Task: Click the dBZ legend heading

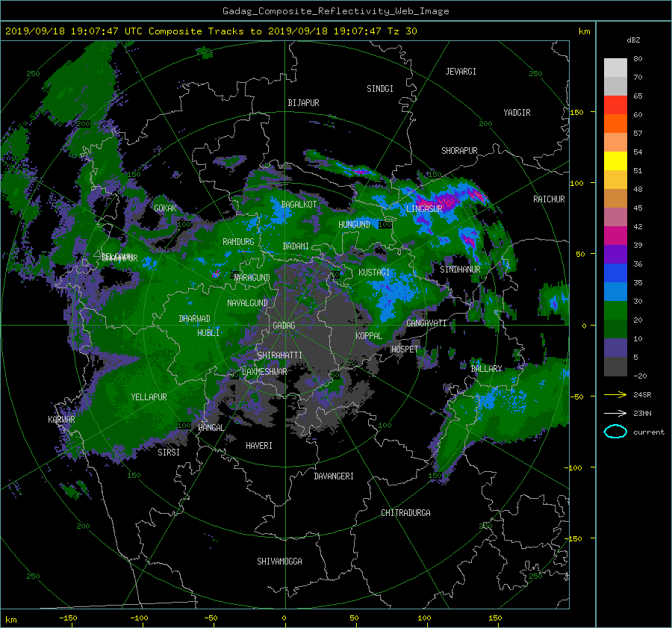Action: (633, 40)
